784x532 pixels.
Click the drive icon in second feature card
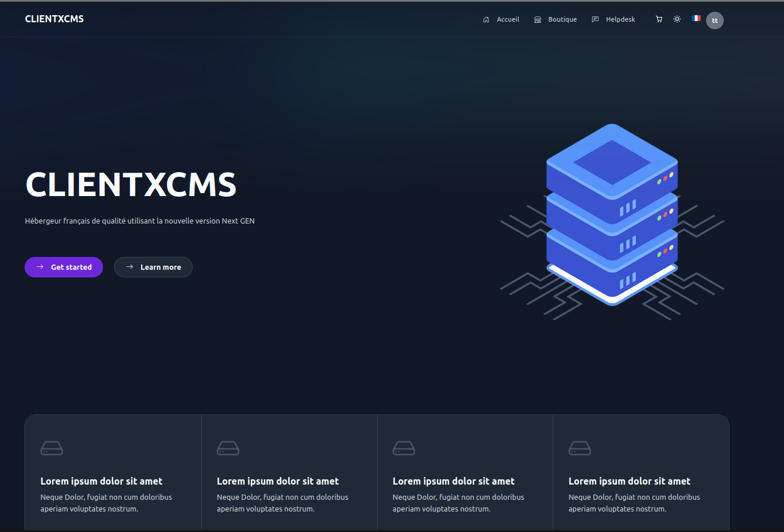(228, 448)
